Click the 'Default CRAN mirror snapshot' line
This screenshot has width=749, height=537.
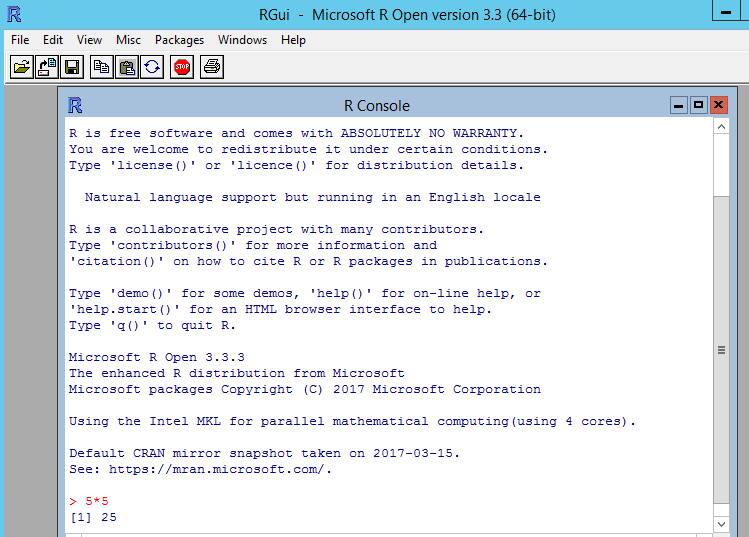264,453
